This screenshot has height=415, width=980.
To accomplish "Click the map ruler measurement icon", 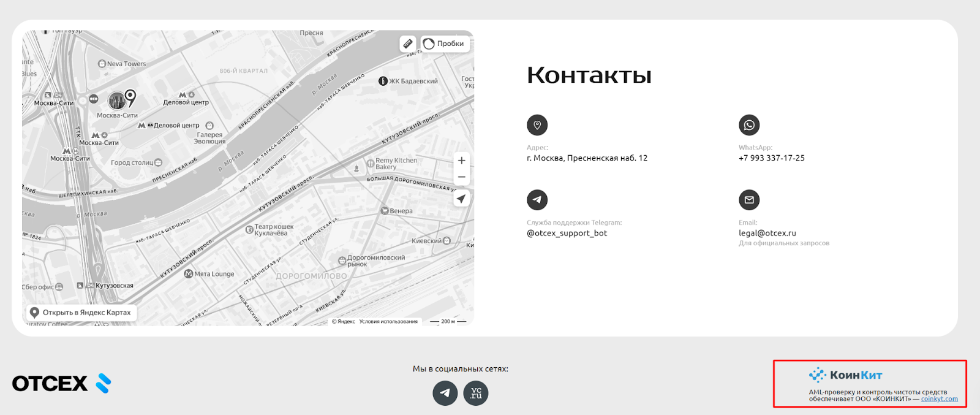I will coord(408,44).
